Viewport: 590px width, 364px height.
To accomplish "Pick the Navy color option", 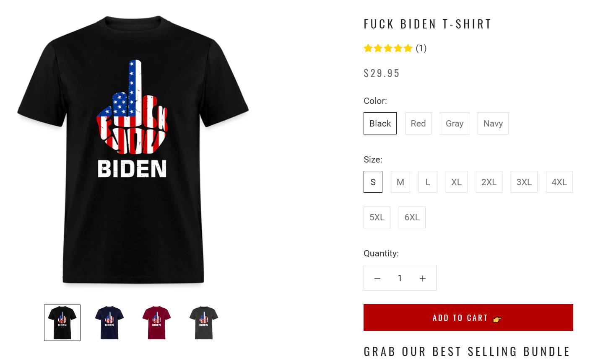I will point(493,123).
